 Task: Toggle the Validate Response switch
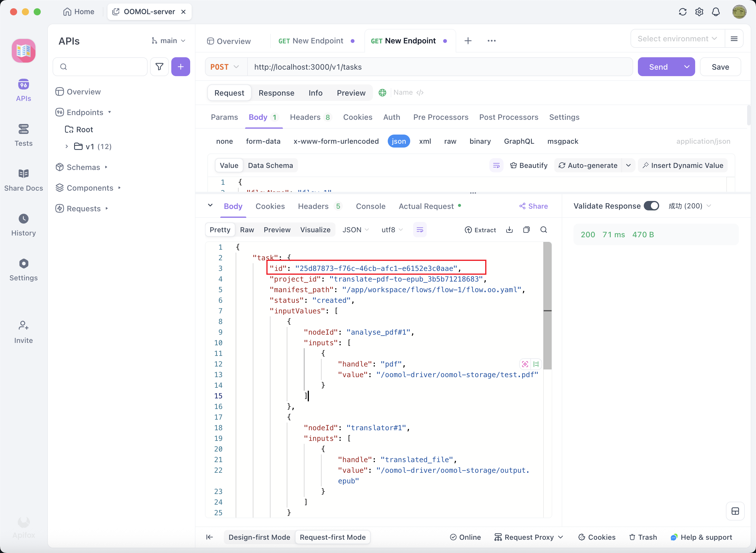click(651, 206)
